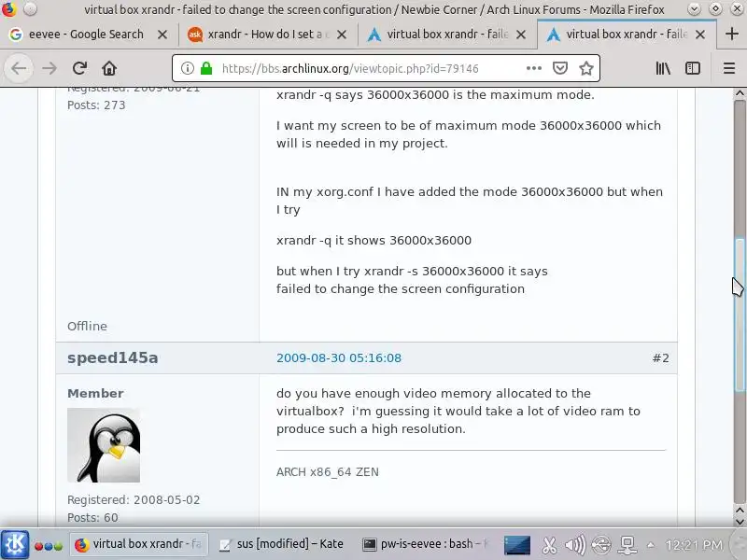The image size is (747, 560).
Task: Switch to Firefox taskbar entry
Action: (x=138, y=544)
